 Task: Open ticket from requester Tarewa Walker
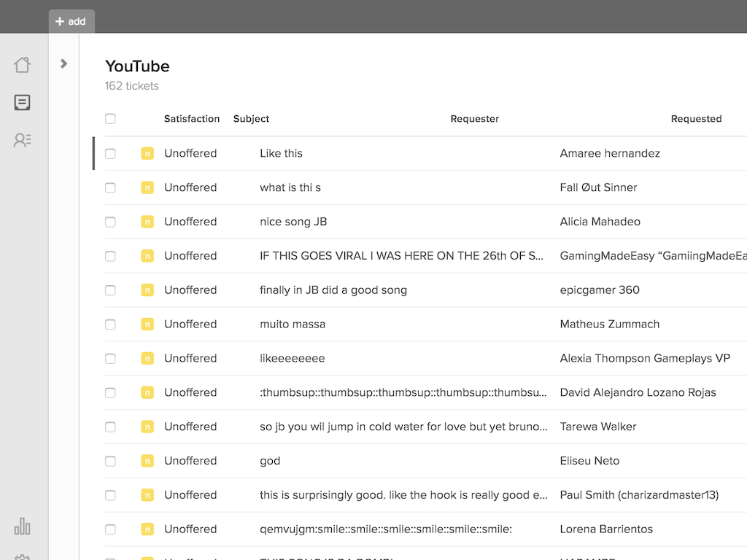pos(403,427)
